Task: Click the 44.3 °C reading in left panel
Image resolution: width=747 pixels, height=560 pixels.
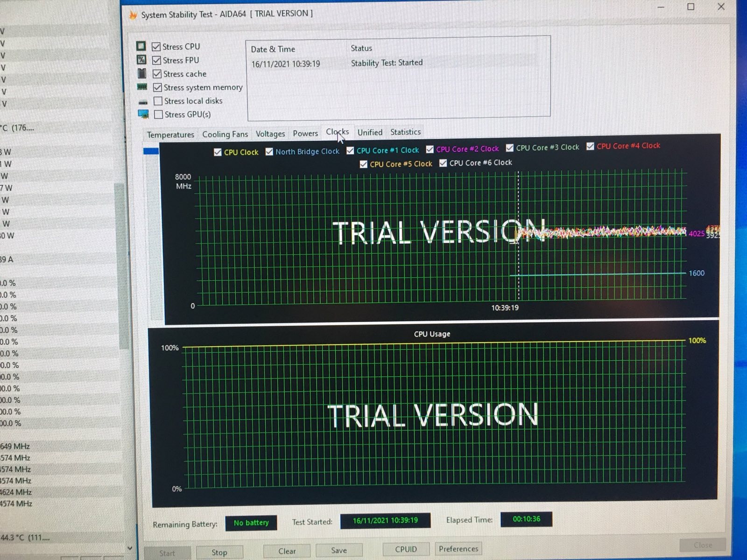Action: 25,538
